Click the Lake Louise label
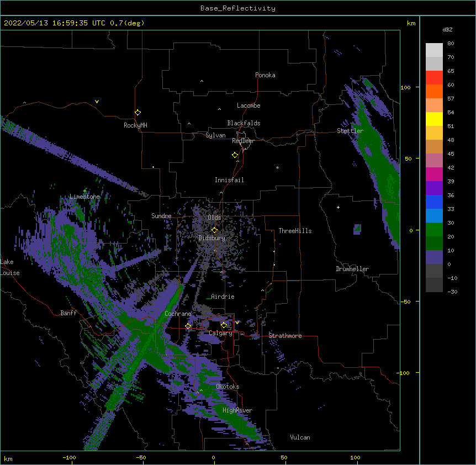Image resolution: width=476 pixels, height=465 pixels. pos(10,267)
